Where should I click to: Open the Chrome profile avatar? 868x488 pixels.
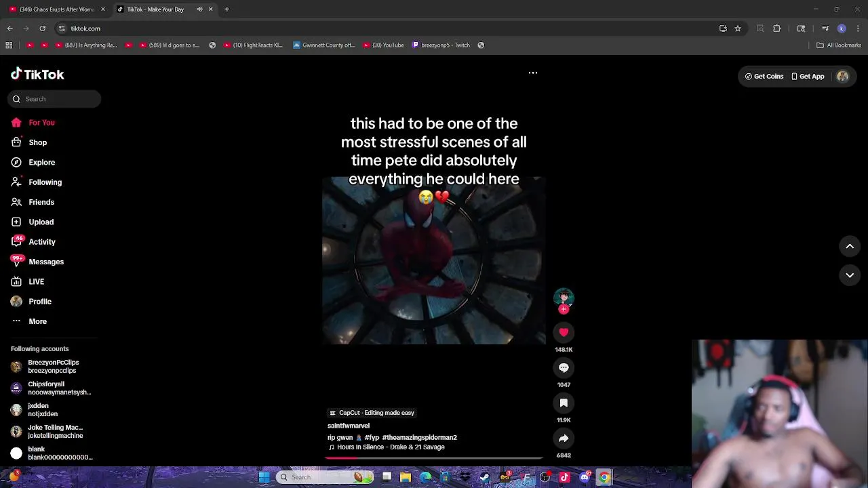pyautogui.click(x=842, y=28)
